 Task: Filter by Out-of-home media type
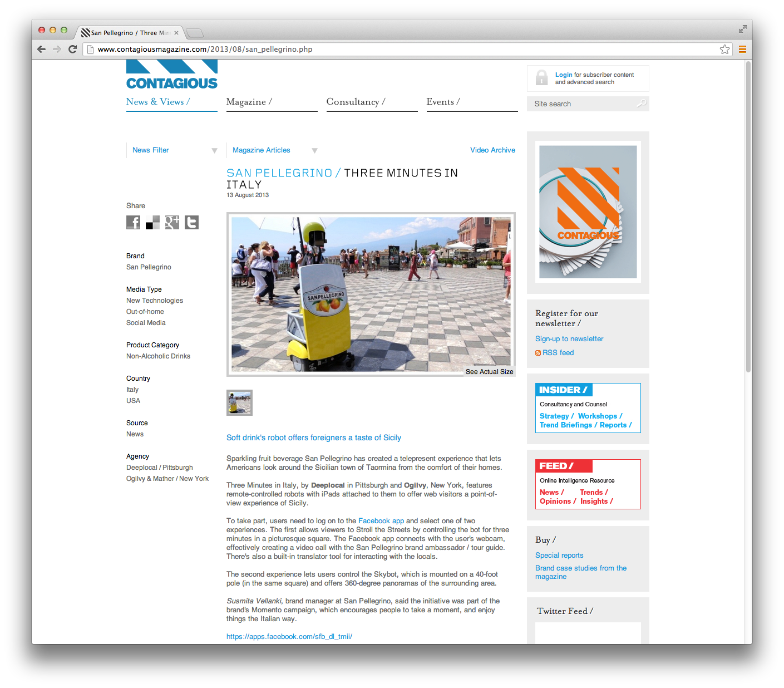[x=145, y=312]
